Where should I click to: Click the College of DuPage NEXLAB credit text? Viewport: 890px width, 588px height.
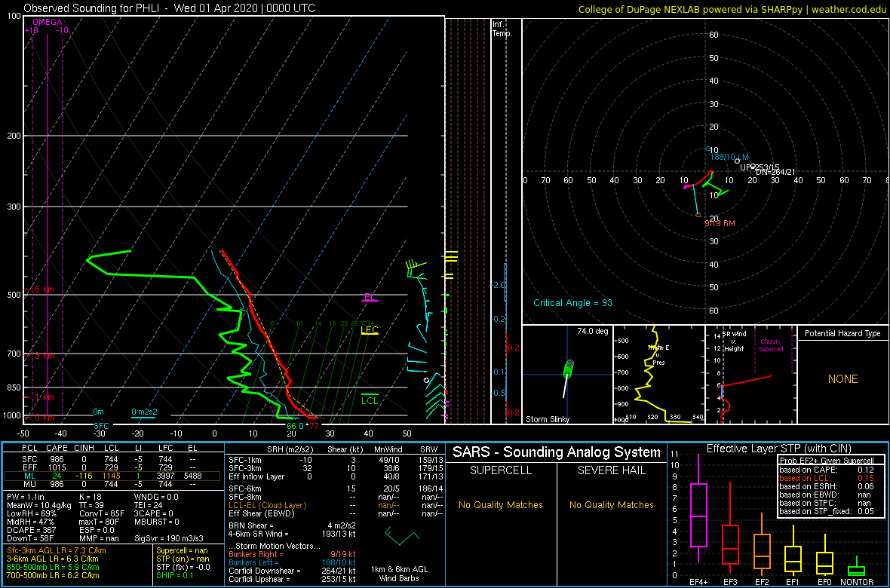[x=732, y=8]
